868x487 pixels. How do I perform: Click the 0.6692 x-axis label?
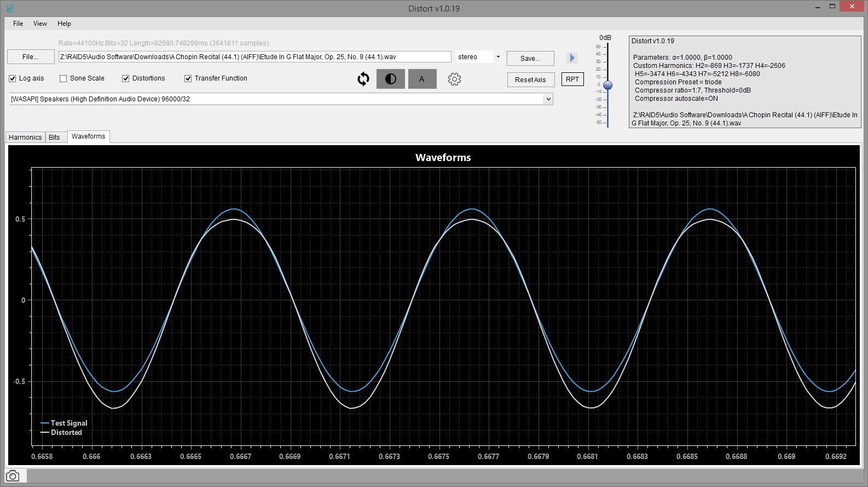point(836,456)
